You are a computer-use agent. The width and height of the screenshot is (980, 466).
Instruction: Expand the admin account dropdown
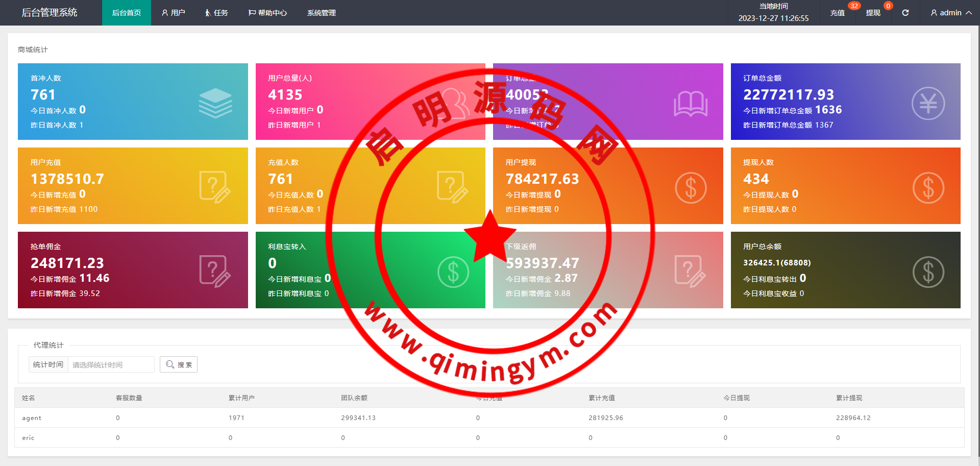pyautogui.click(x=950, y=13)
